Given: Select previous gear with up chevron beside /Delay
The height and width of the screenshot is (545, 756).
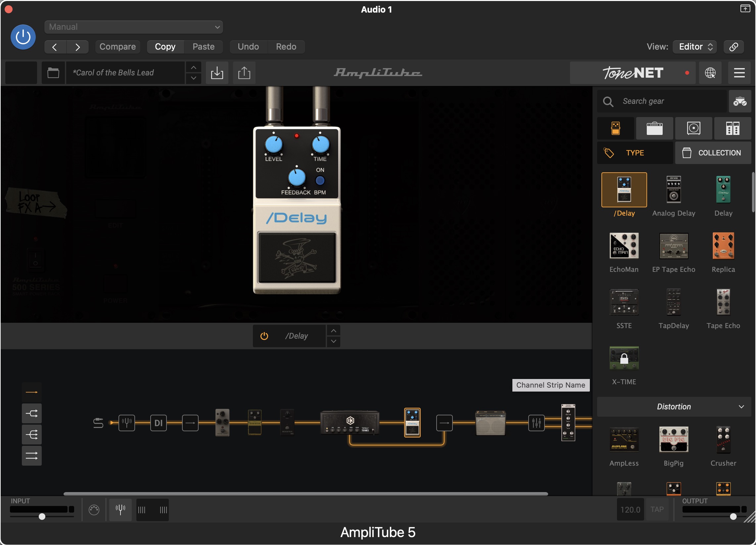Looking at the screenshot, I should (333, 331).
